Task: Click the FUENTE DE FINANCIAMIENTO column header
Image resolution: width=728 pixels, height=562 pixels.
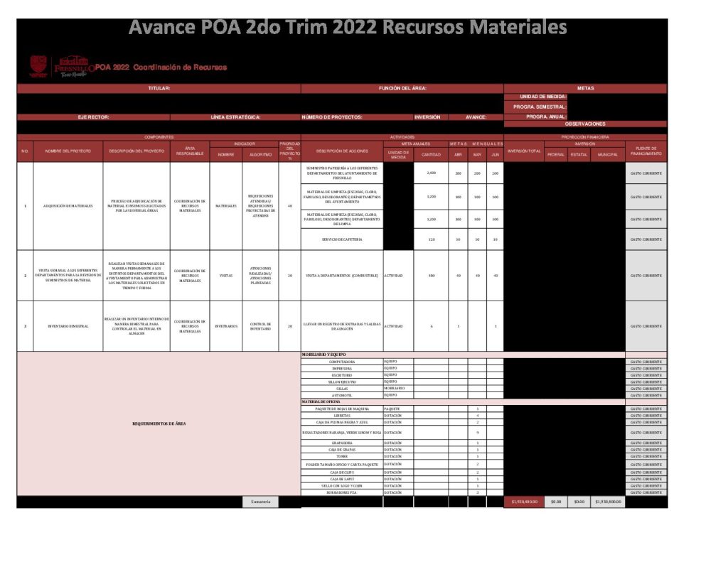Action: tap(646, 151)
